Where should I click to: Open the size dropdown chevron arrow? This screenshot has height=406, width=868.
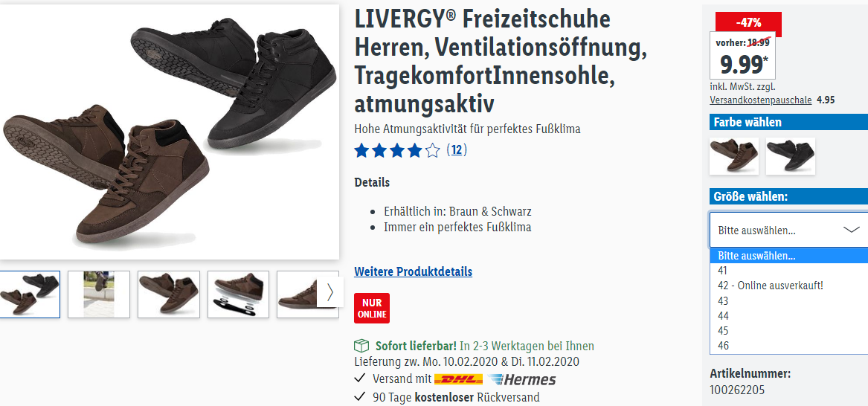[x=852, y=230]
